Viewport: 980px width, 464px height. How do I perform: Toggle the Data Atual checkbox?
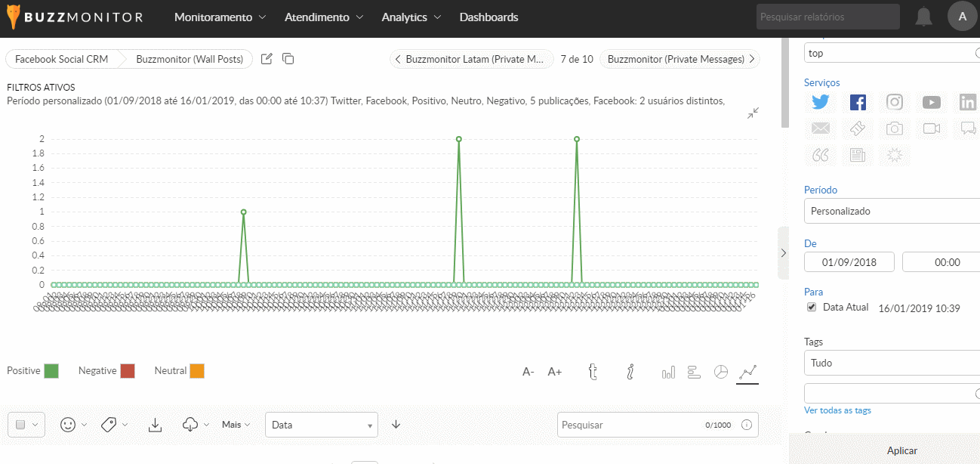[x=812, y=307]
